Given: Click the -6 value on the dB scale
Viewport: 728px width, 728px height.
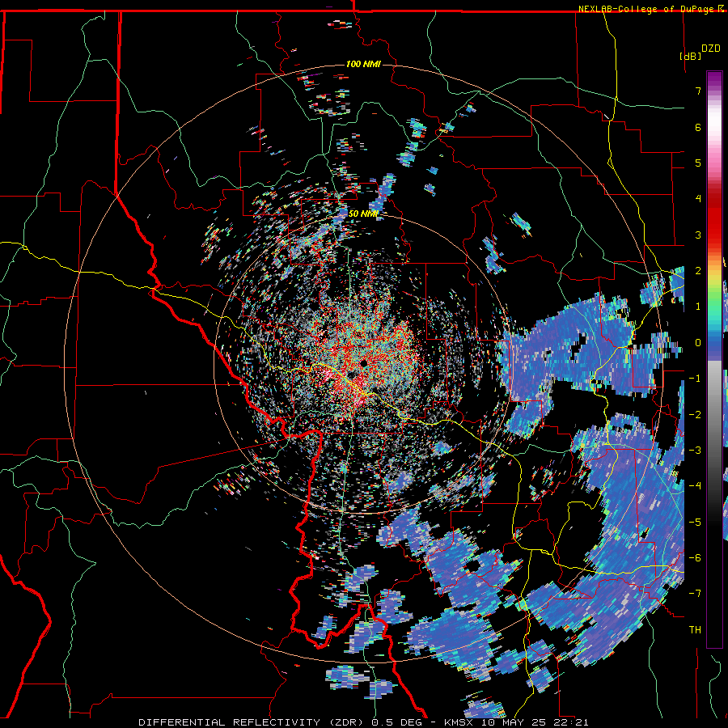Looking at the screenshot, I should pos(695,558).
